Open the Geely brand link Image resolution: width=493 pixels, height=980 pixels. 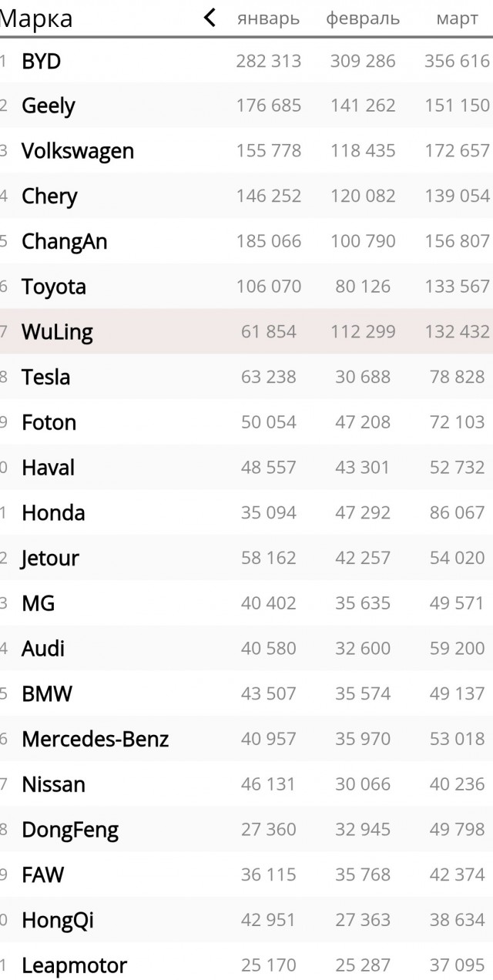pyautogui.click(x=49, y=106)
